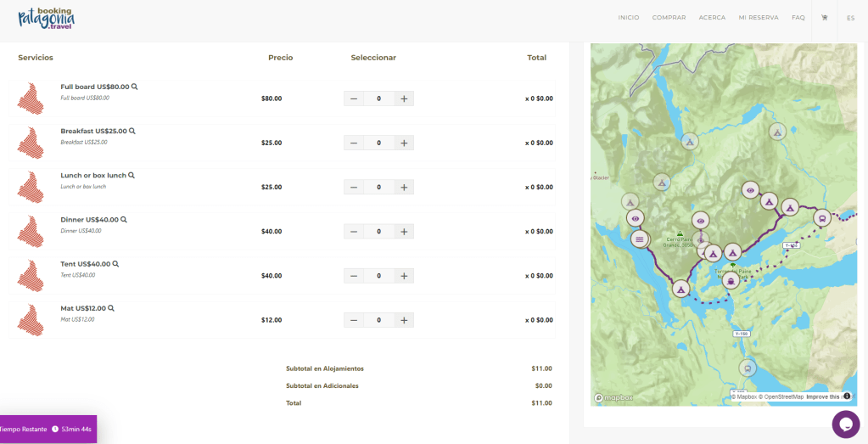This screenshot has height=444, width=868.
Task: Click magnifier icon next to Full board
Action: pos(135,87)
